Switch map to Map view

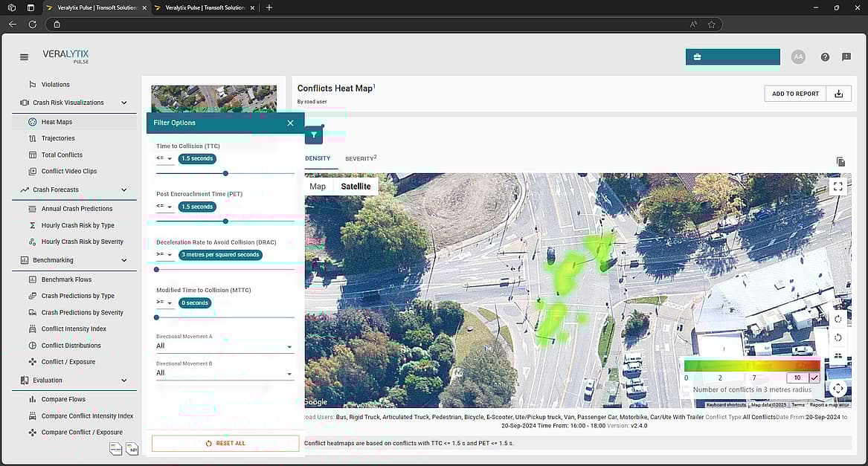tap(318, 187)
